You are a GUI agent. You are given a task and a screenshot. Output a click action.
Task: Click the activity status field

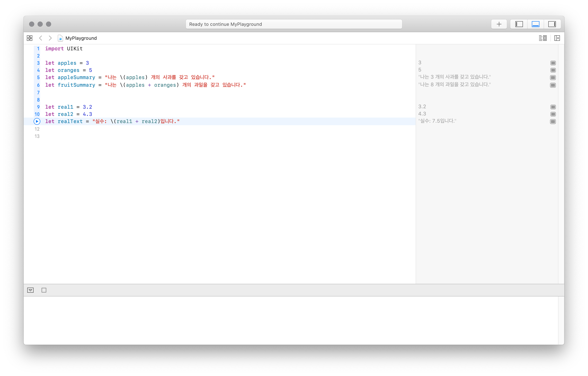294,24
